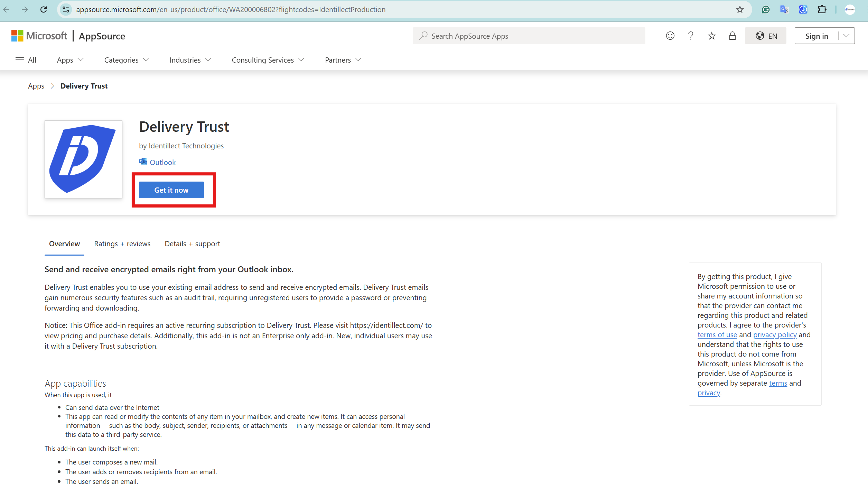Click the search magnifier icon
The image size is (868, 497).
click(423, 36)
